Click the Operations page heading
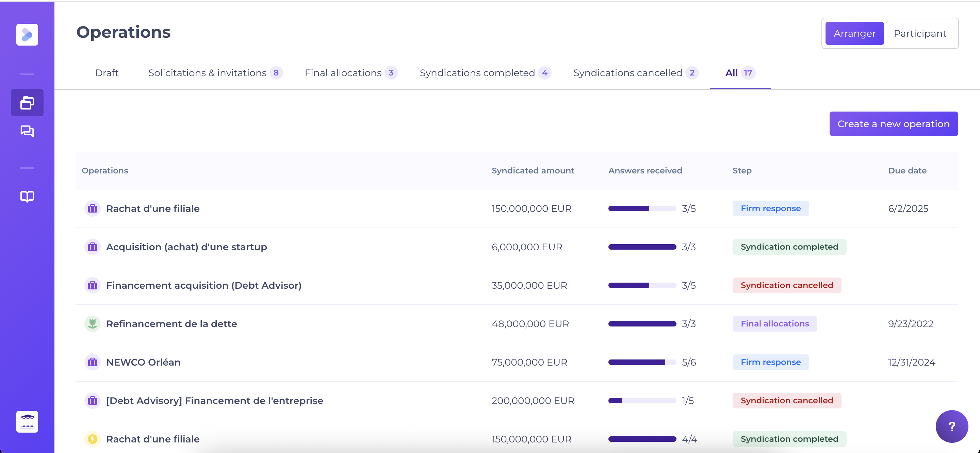Image resolution: width=980 pixels, height=453 pixels. 123,32
